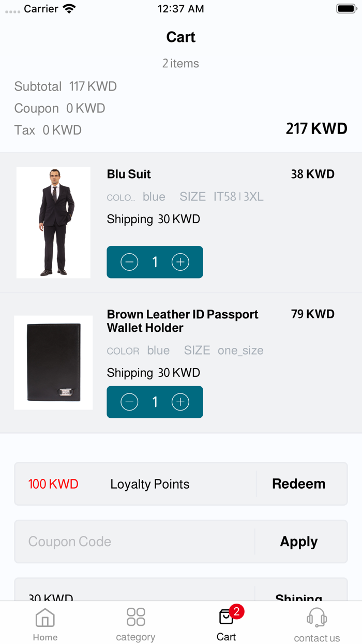Tap the red cart badge showing 2
The height and width of the screenshot is (644, 362).
(236, 611)
